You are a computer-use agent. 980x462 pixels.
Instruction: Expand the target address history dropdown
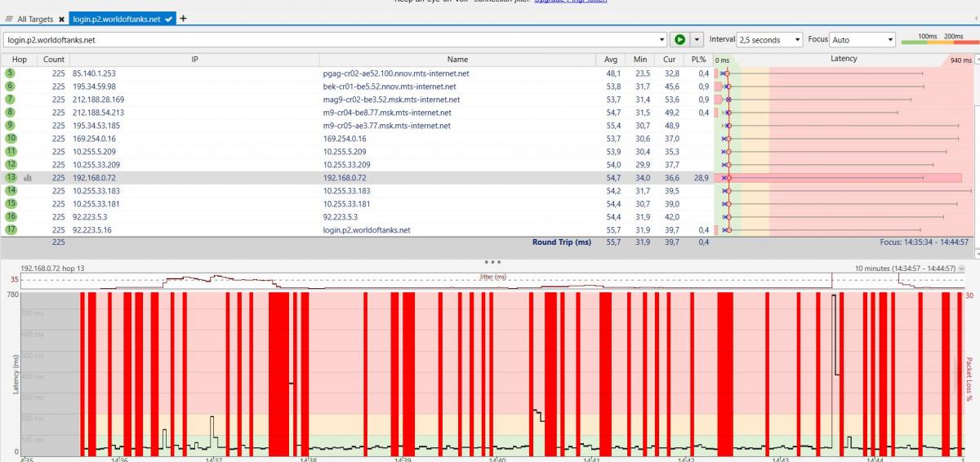click(661, 39)
